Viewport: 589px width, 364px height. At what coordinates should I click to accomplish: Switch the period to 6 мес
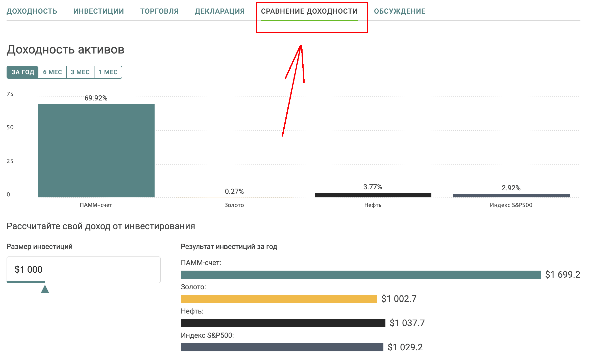[52, 72]
